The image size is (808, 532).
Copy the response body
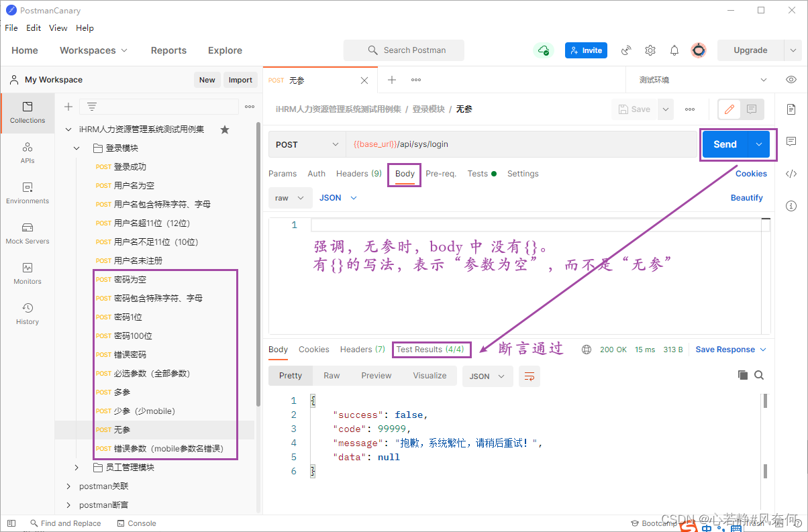[742, 375]
